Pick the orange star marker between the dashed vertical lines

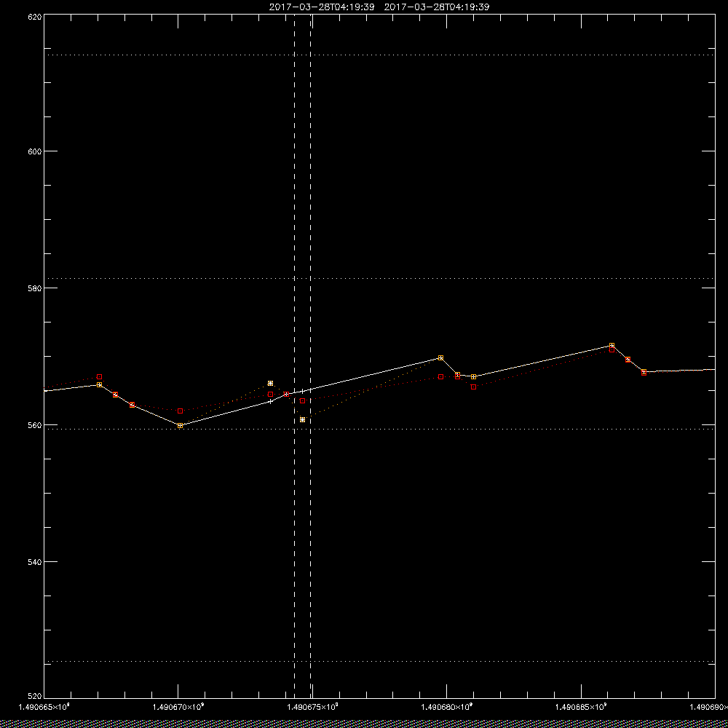302,420
